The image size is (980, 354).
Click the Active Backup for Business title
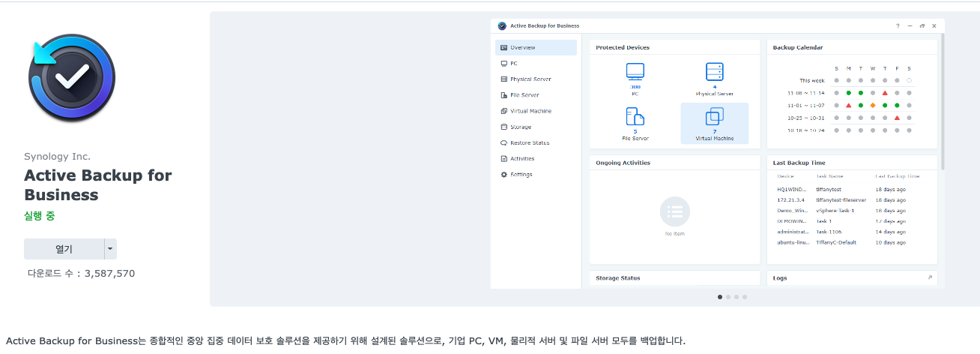(97, 185)
